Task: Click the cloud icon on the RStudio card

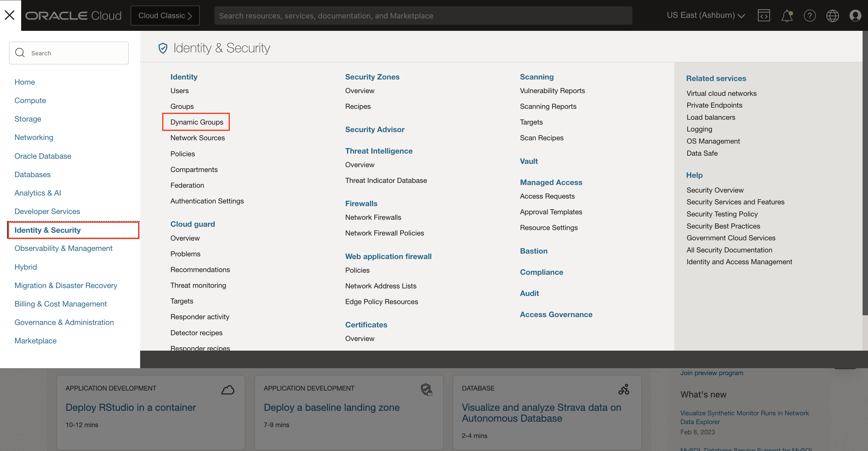Action: tap(228, 390)
